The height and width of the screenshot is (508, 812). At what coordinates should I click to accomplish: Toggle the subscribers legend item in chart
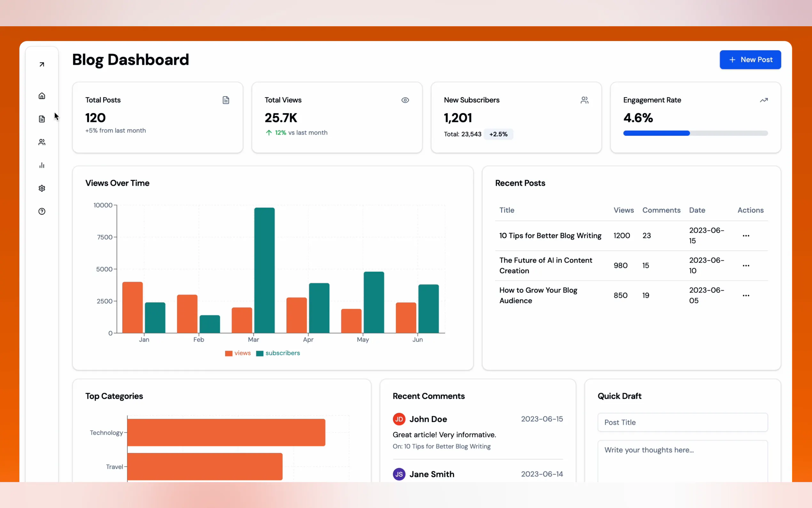(278, 353)
